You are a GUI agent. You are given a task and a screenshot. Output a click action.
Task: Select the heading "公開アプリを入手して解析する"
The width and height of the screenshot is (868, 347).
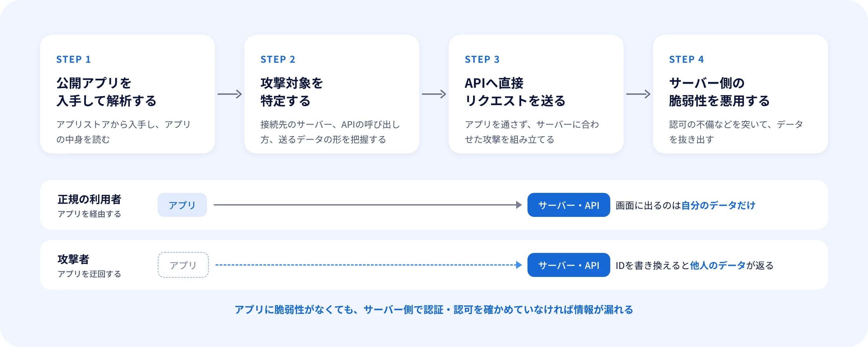click(106, 92)
